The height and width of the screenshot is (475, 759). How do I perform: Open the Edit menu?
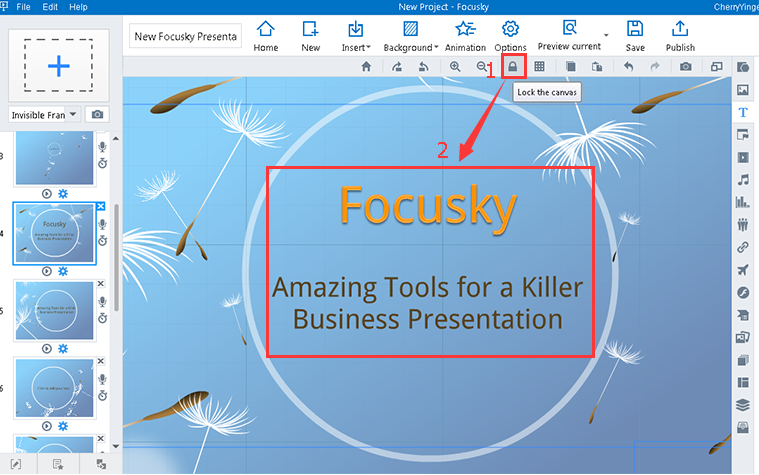[50, 7]
